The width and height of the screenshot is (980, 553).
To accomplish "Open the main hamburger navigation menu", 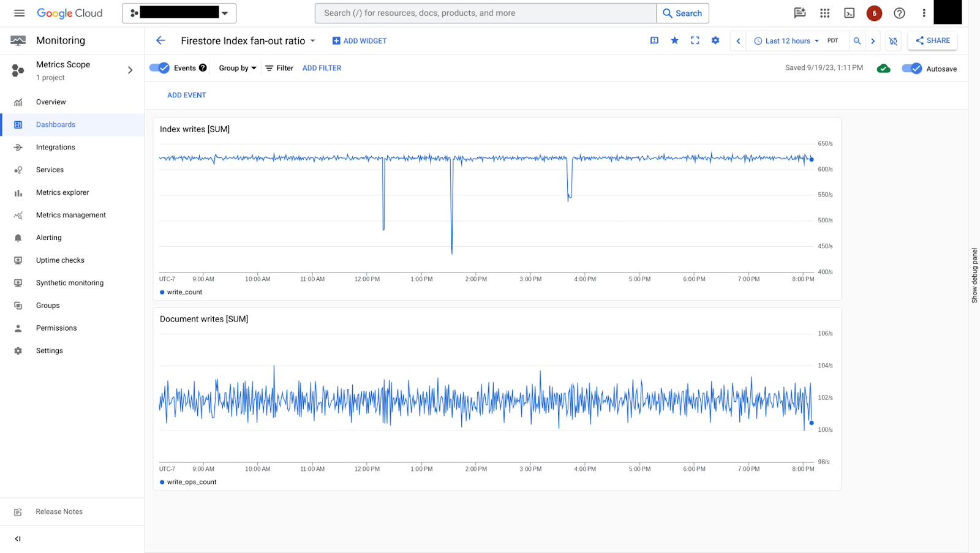I will [x=19, y=13].
